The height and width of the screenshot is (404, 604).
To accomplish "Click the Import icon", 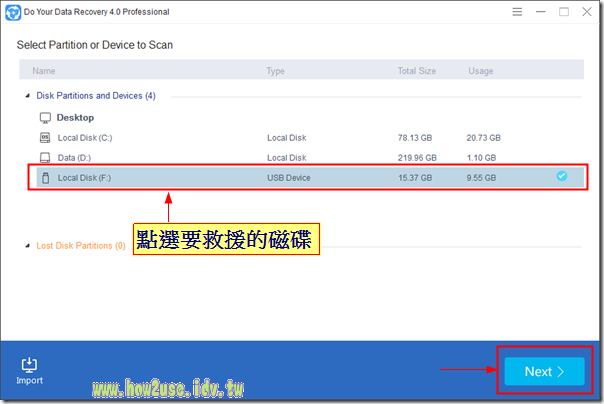I will [x=29, y=365].
